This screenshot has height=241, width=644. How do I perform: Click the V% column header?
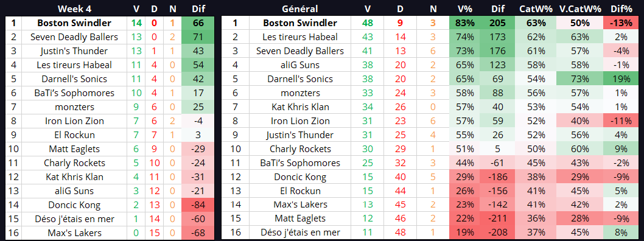[465, 9]
